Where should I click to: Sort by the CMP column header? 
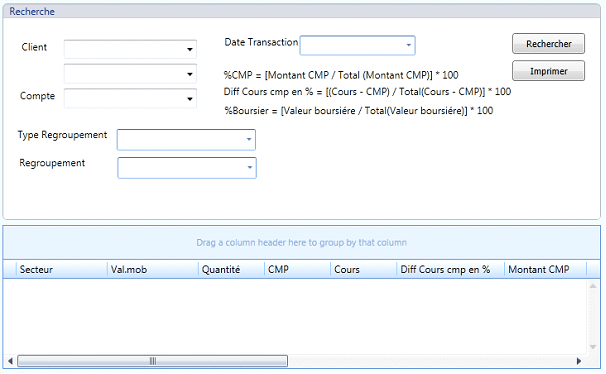(297, 269)
